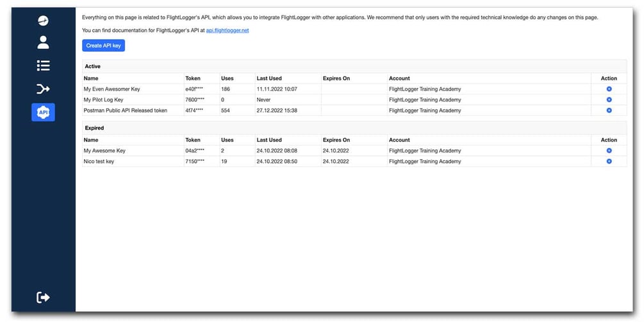Screen dimensions: 644x322
Task: Select the My Pilot Log Key name
Action: pyautogui.click(x=104, y=100)
